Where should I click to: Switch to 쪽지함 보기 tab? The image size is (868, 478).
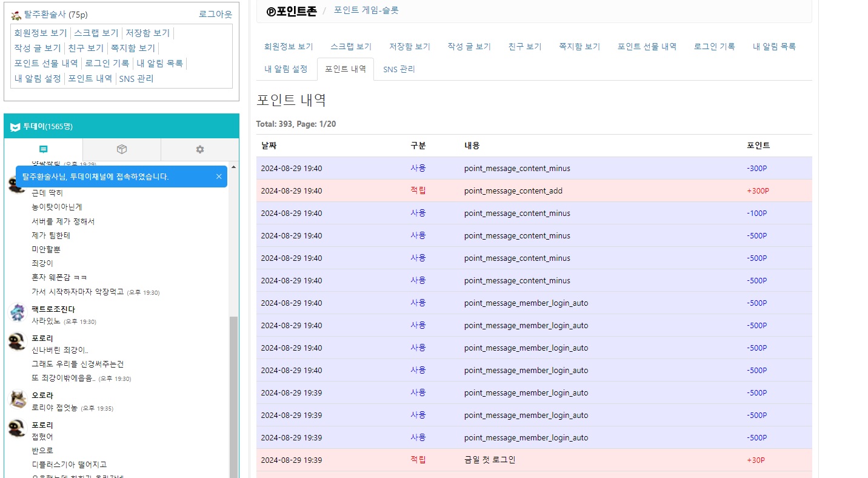pyautogui.click(x=579, y=47)
